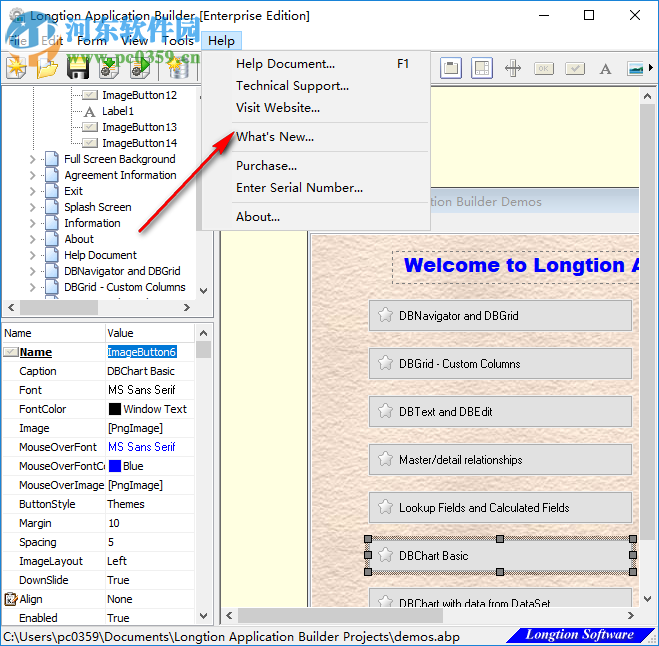Choose What's New... menu entry

point(316,137)
